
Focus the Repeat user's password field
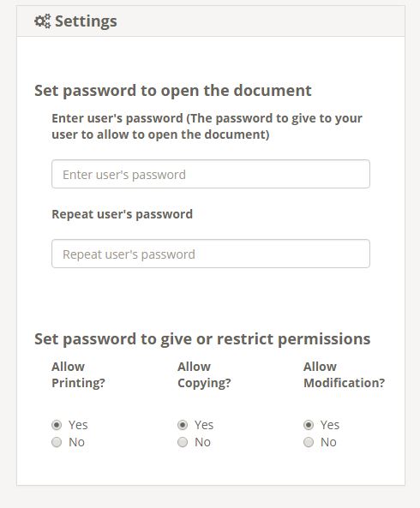211,254
